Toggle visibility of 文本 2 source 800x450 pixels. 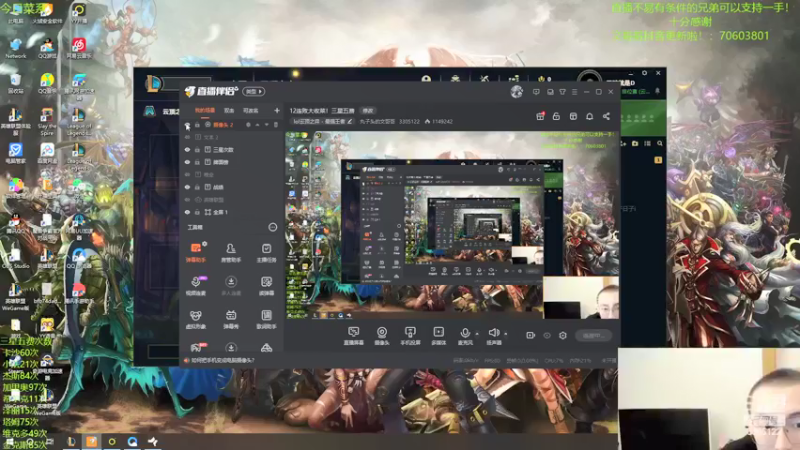click(x=187, y=137)
